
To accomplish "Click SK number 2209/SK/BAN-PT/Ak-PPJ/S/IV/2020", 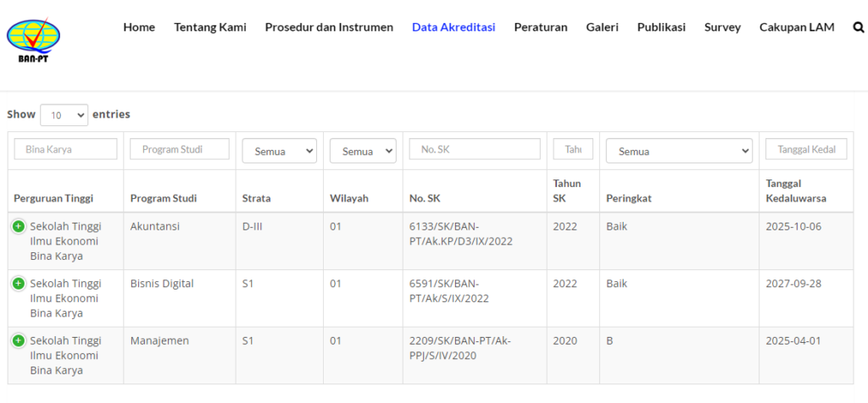I will [x=460, y=349].
